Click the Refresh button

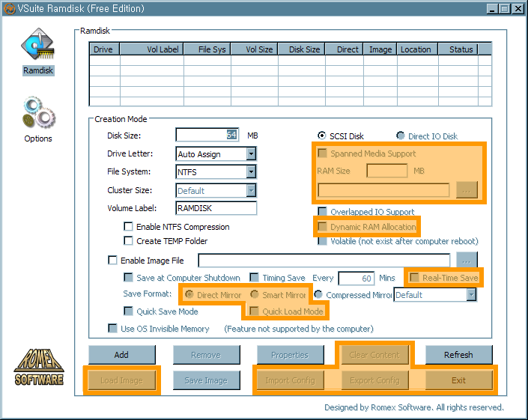tap(458, 355)
